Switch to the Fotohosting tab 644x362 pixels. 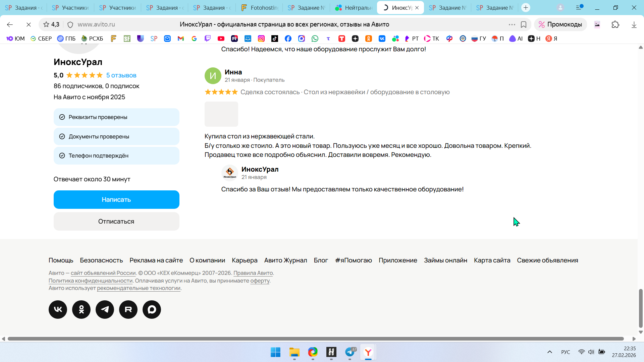tap(259, 7)
